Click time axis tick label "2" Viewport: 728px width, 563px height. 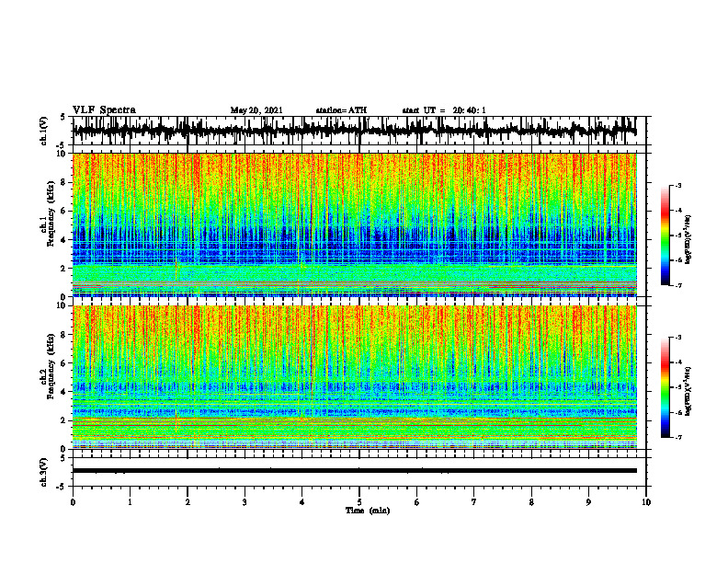(188, 502)
